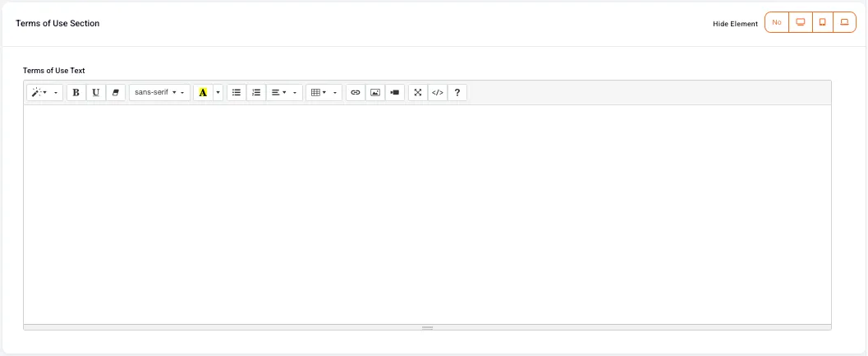Insert a video into the editor
This screenshot has height=356, width=868.
395,93
